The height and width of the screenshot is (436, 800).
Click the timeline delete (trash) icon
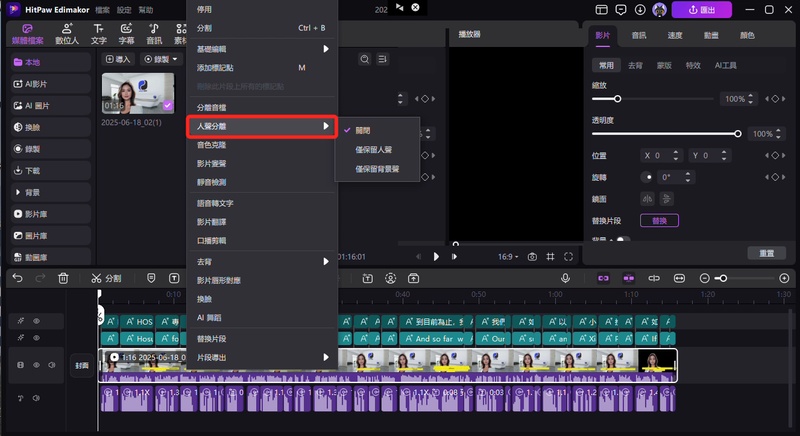[64, 278]
